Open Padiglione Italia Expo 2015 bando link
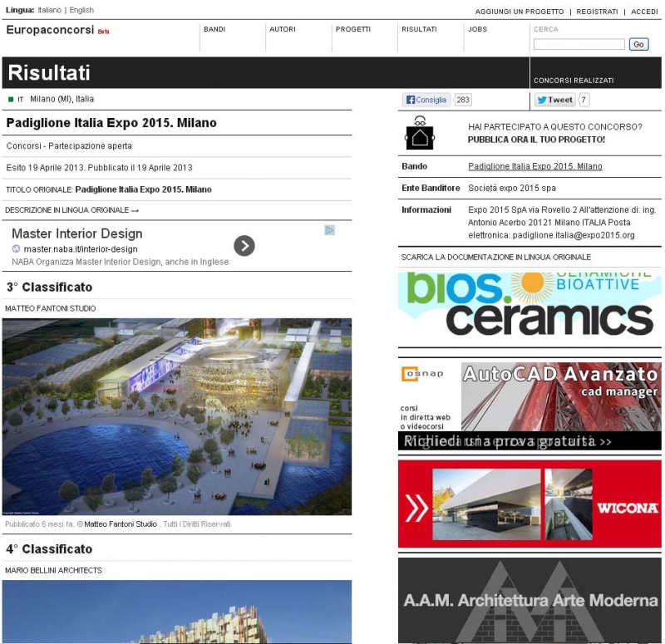665x644 pixels. point(535,166)
